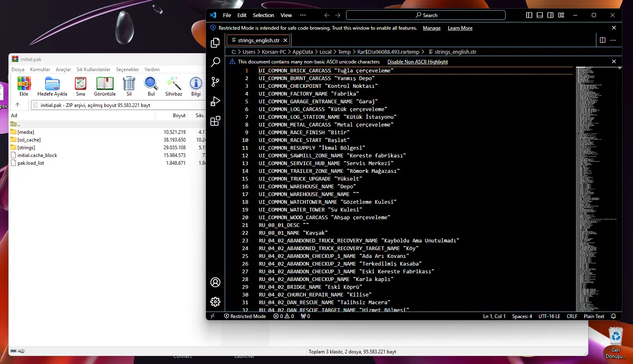Open errors and warnings in status bar
Image resolution: width=633 pixels, height=364 pixels.
coord(284,316)
